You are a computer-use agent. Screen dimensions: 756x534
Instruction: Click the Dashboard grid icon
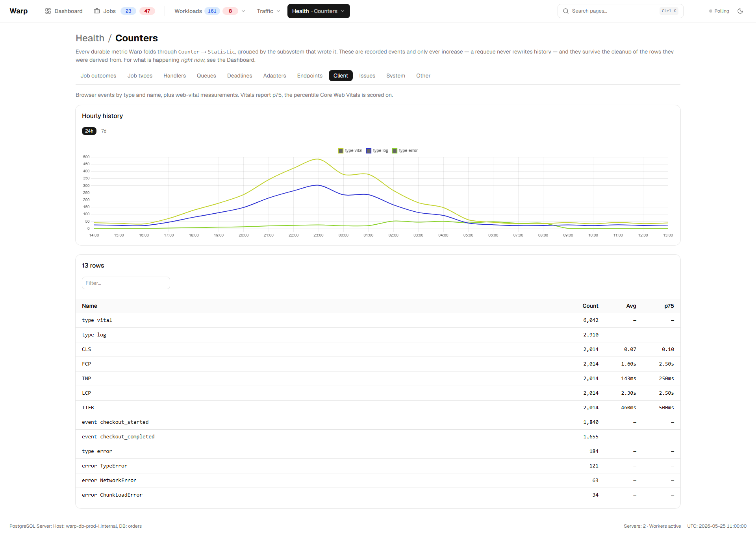pyautogui.click(x=48, y=11)
